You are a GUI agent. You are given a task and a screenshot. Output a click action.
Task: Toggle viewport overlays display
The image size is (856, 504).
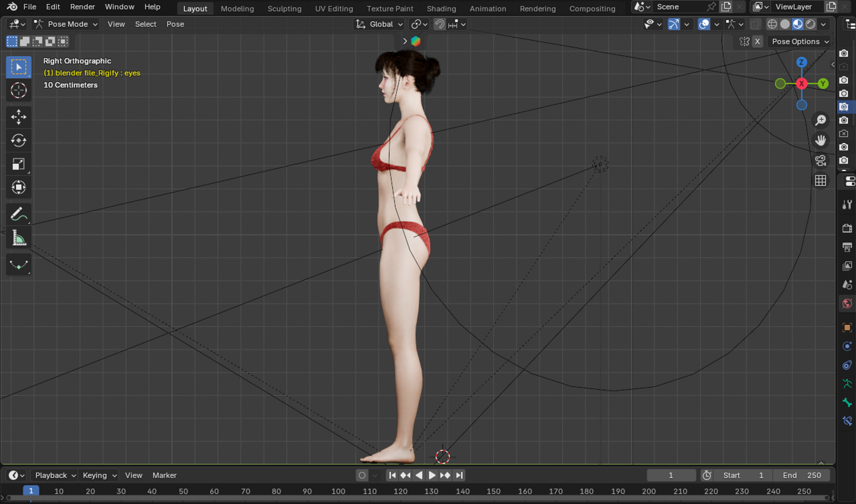(x=704, y=24)
